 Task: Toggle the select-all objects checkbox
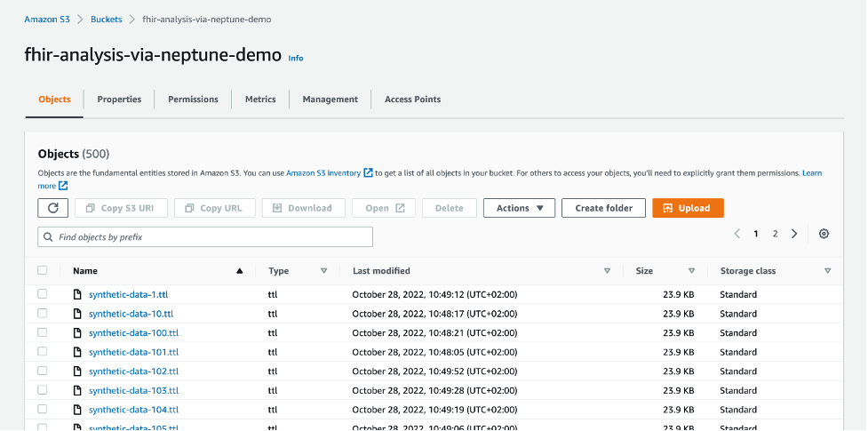(x=42, y=270)
